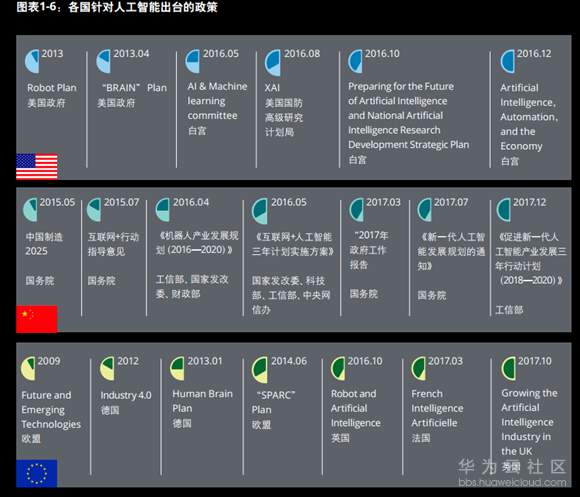Image resolution: width=580 pixels, height=497 pixels.
Task: Select the 法国 label
Action: pos(421,438)
